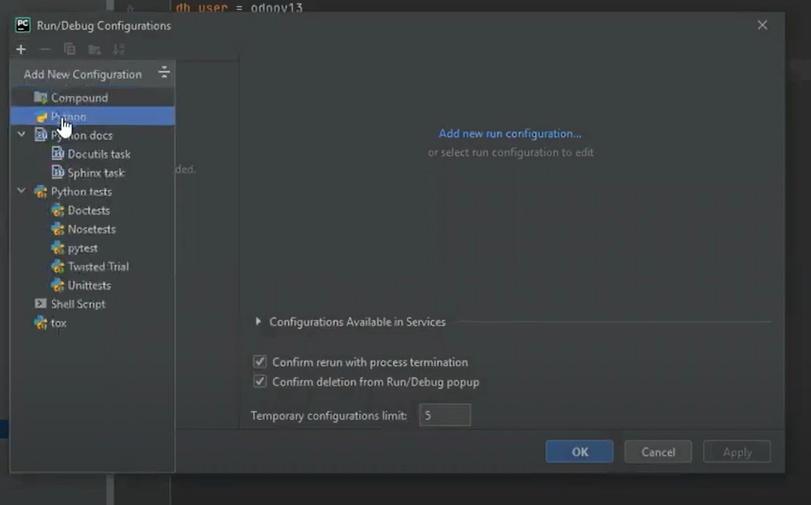This screenshot has width=811, height=505.
Task: Click the OK button
Action: (x=579, y=452)
